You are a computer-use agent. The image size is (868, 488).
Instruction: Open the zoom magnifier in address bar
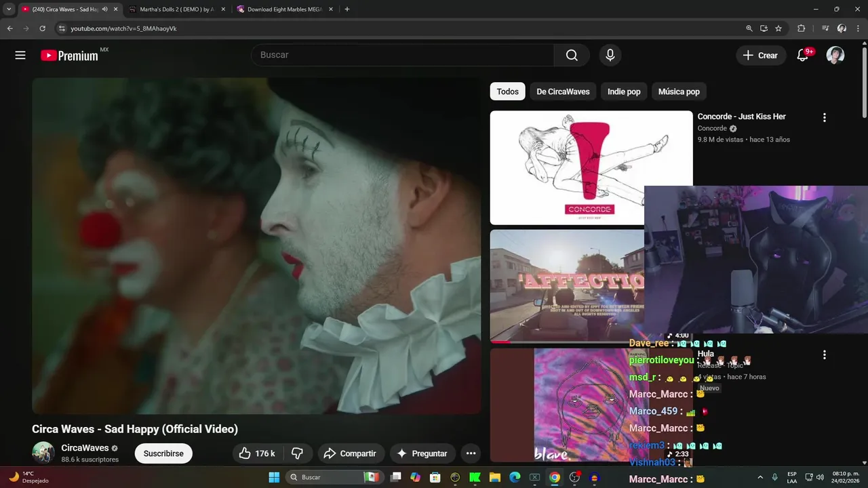pos(749,28)
